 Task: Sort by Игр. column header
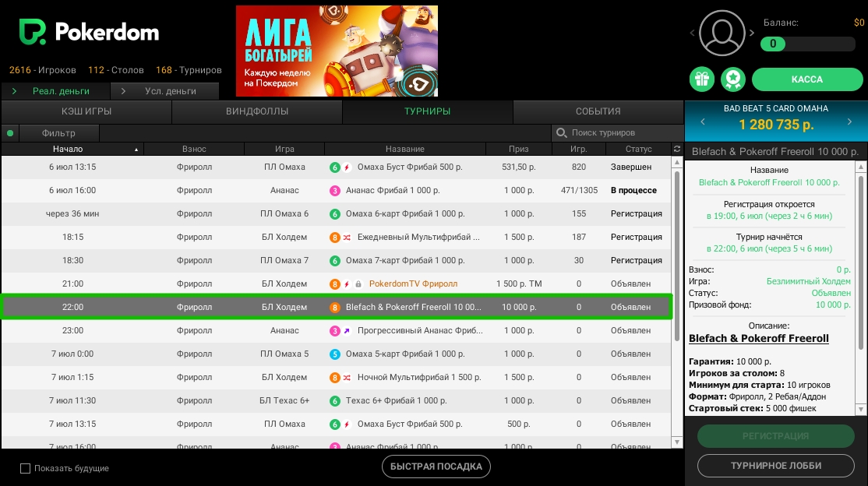click(579, 149)
